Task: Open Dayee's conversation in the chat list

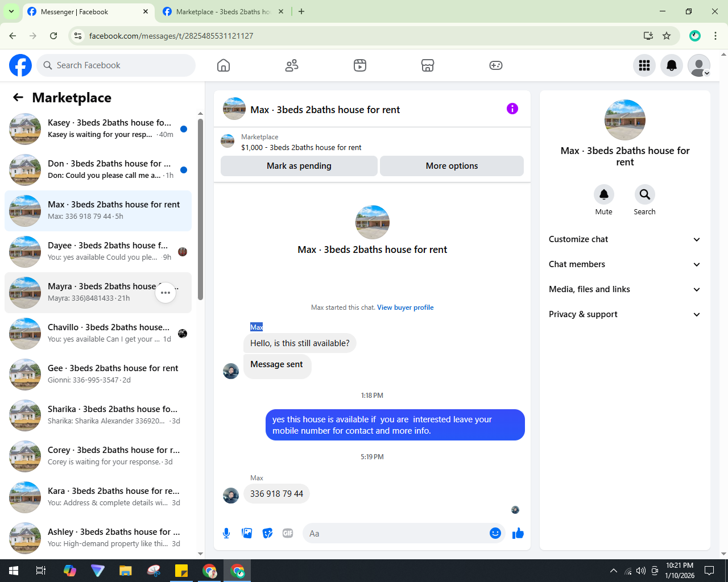Action: [x=98, y=252]
